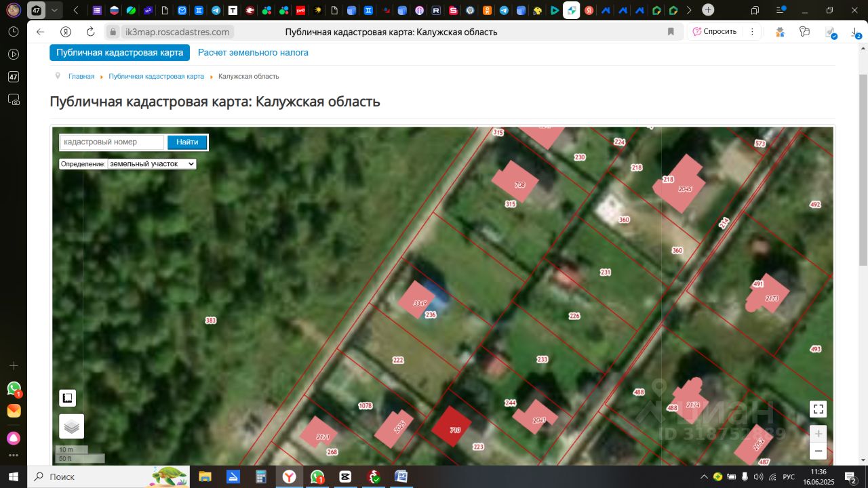Select the dark red building 710

click(x=452, y=427)
